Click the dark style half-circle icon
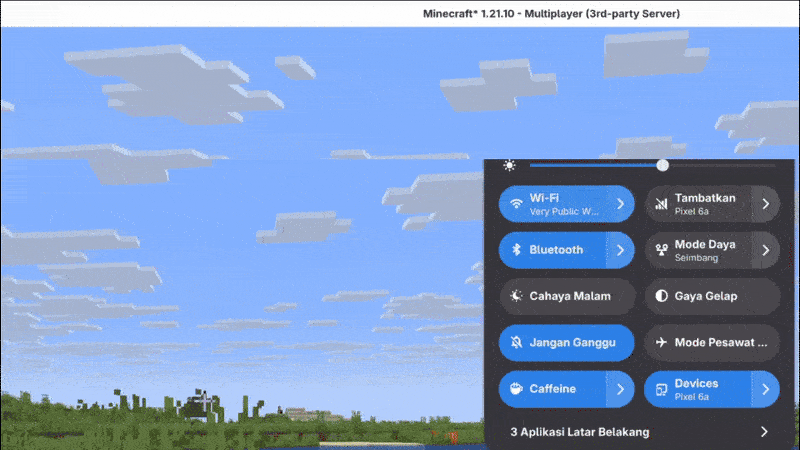 pyautogui.click(x=661, y=296)
